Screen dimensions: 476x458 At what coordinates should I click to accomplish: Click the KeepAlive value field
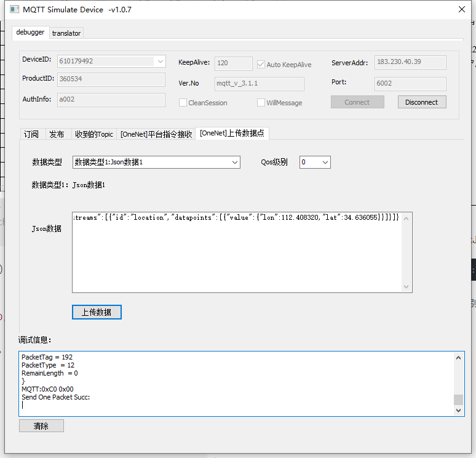point(233,63)
